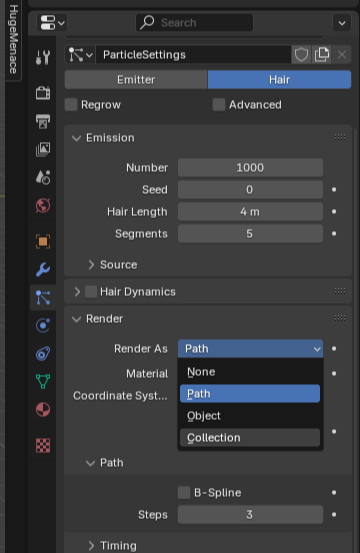
Task: Open the Object properties tab
Action: 43,242
